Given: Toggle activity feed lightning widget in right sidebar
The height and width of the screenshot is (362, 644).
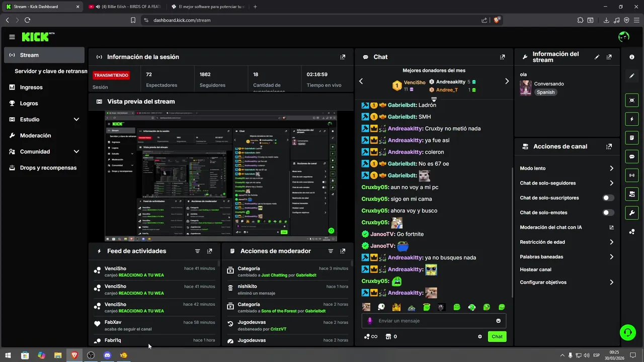Looking at the screenshot, I should click(632, 119).
